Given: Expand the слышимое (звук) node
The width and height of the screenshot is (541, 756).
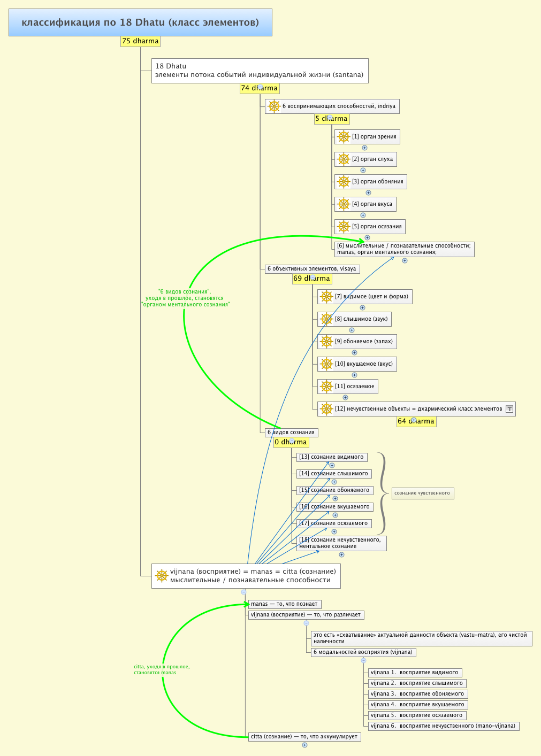Looking at the screenshot, I should click(x=352, y=330).
